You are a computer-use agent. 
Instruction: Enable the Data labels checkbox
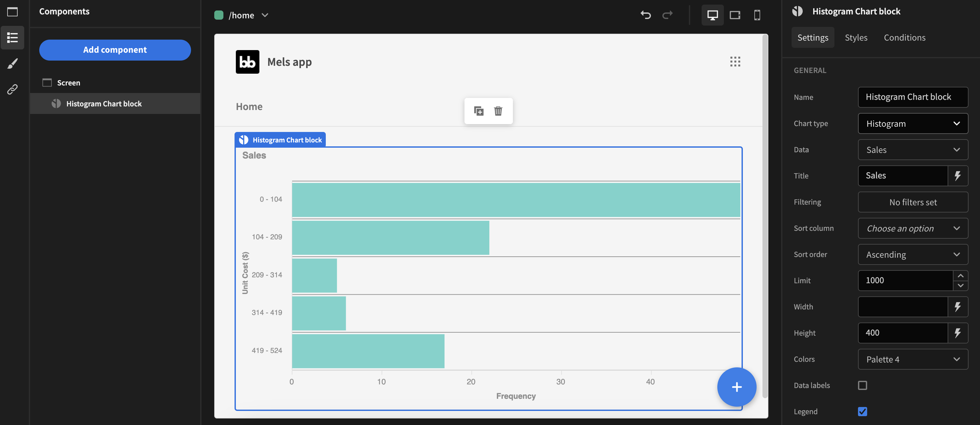[x=863, y=385]
